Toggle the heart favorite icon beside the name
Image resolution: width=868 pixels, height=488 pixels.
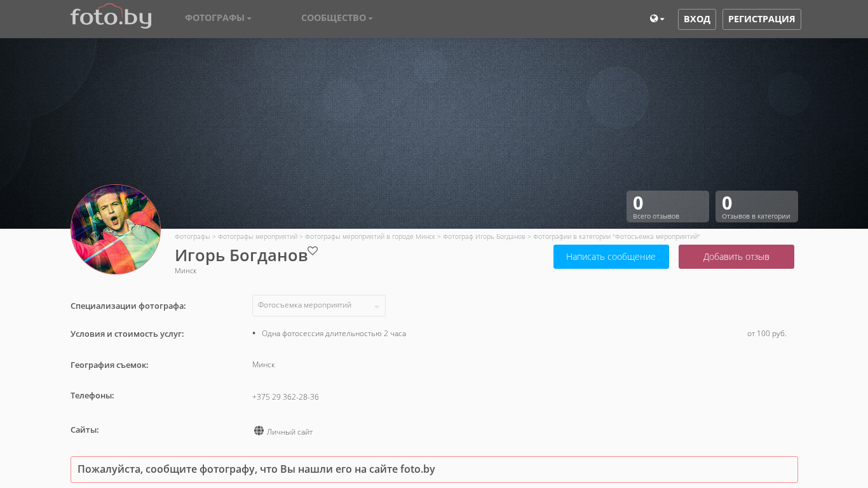pyautogui.click(x=313, y=251)
